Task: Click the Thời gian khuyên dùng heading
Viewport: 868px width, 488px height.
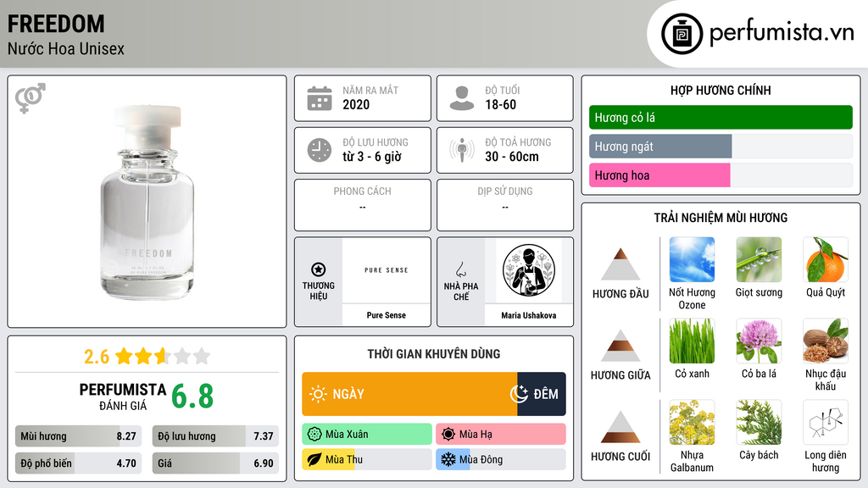Action: coord(434,353)
